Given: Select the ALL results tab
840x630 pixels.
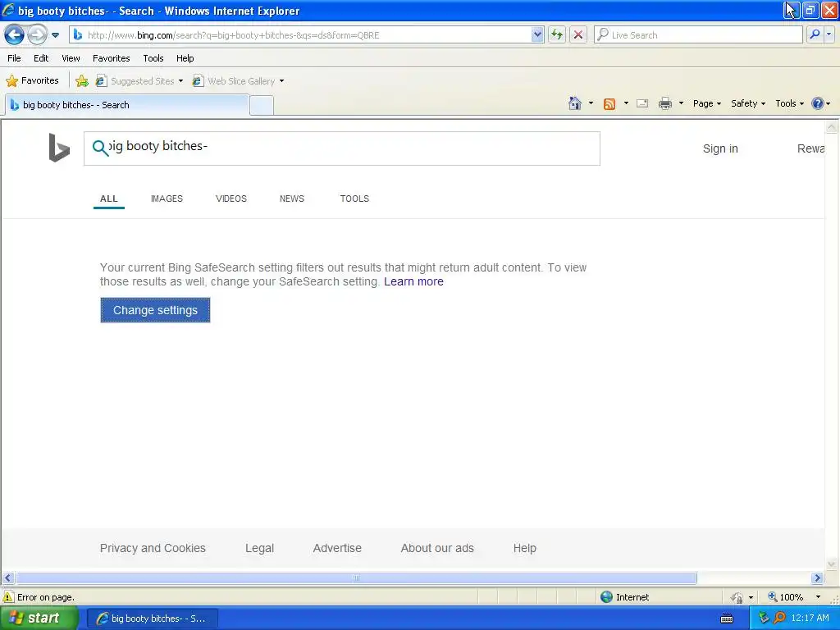Looking at the screenshot, I should (109, 199).
